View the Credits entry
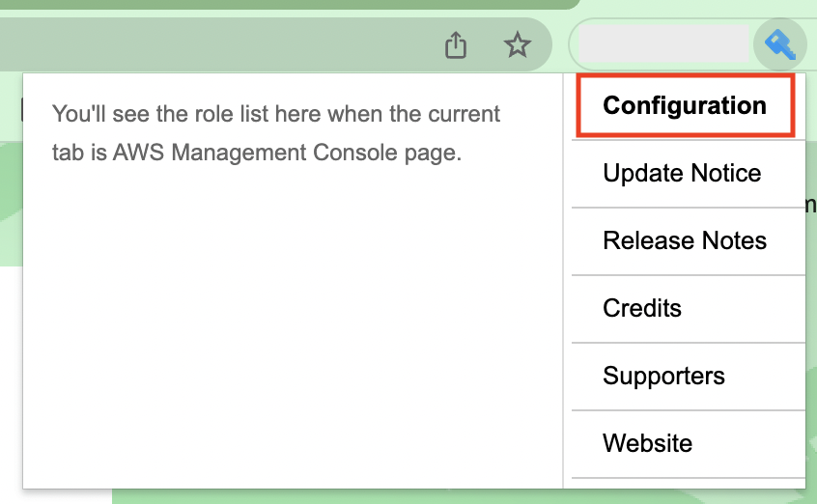Screen dimensions: 817x504 pos(642,309)
